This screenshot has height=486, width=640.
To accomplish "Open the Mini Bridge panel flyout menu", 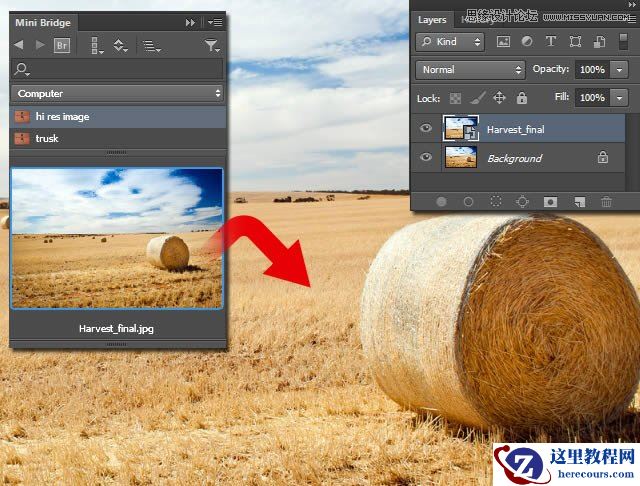I will tap(215, 22).
